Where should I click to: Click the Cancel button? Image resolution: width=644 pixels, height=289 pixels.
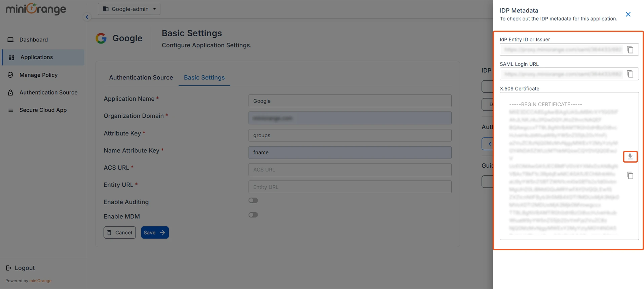coord(120,232)
